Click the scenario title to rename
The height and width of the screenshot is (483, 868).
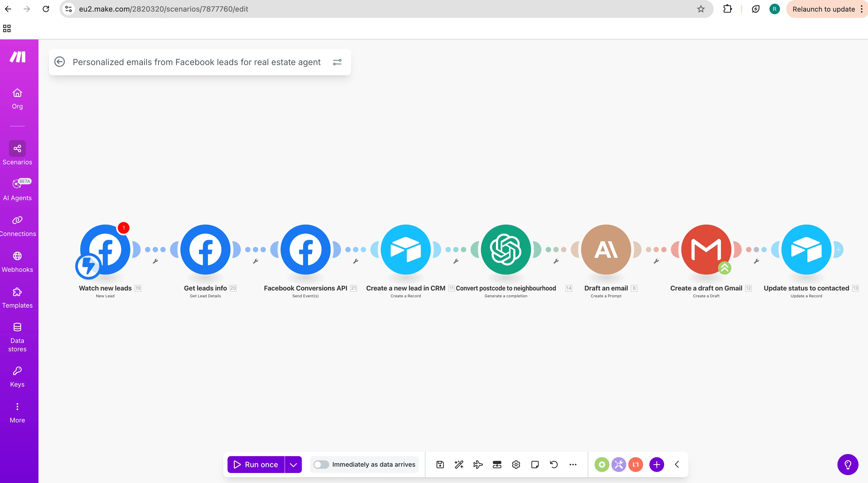coord(196,62)
